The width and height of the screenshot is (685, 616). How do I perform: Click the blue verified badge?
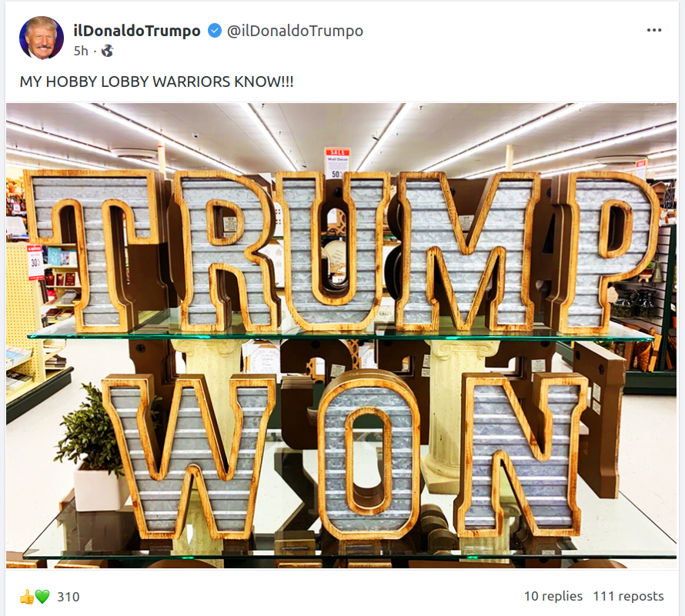214,31
